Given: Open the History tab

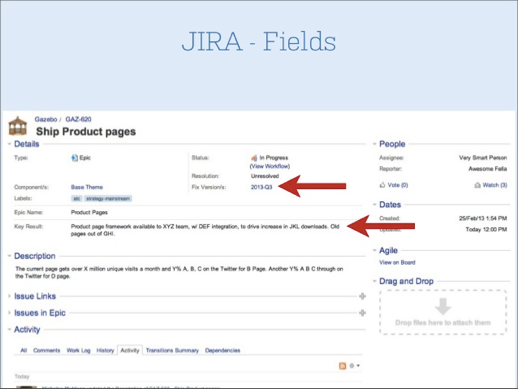Looking at the screenshot, I should [105, 350].
